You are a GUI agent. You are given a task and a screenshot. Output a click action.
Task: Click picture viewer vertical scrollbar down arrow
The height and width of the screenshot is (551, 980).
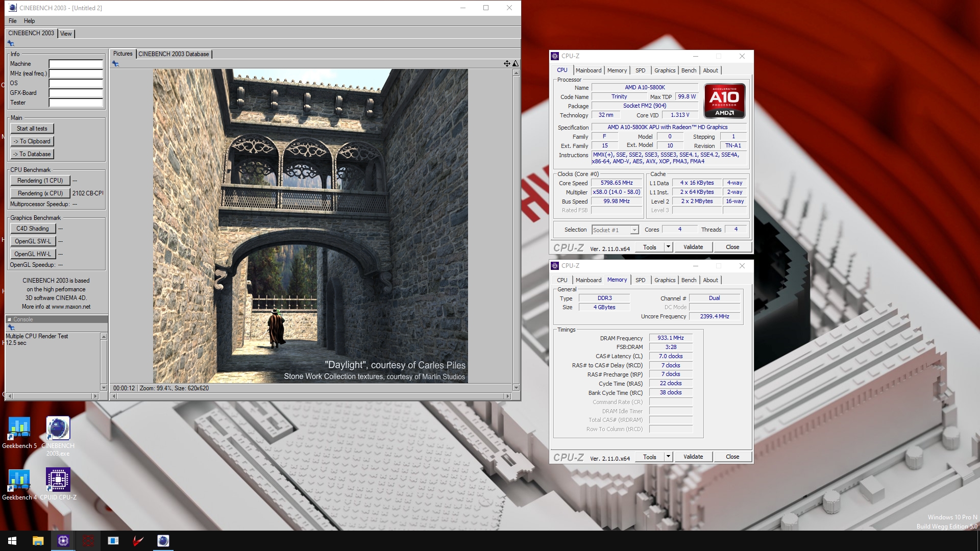tap(516, 388)
